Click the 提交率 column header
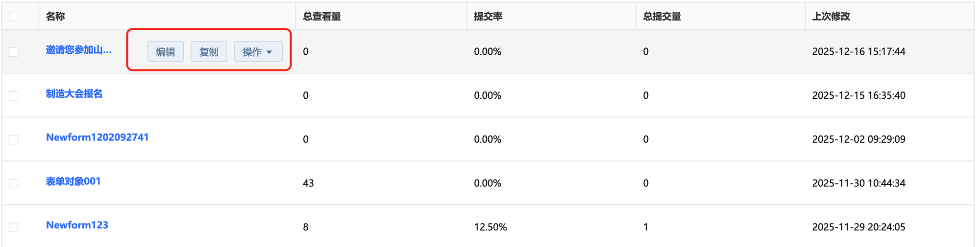The width and height of the screenshot is (980, 247). click(x=488, y=17)
